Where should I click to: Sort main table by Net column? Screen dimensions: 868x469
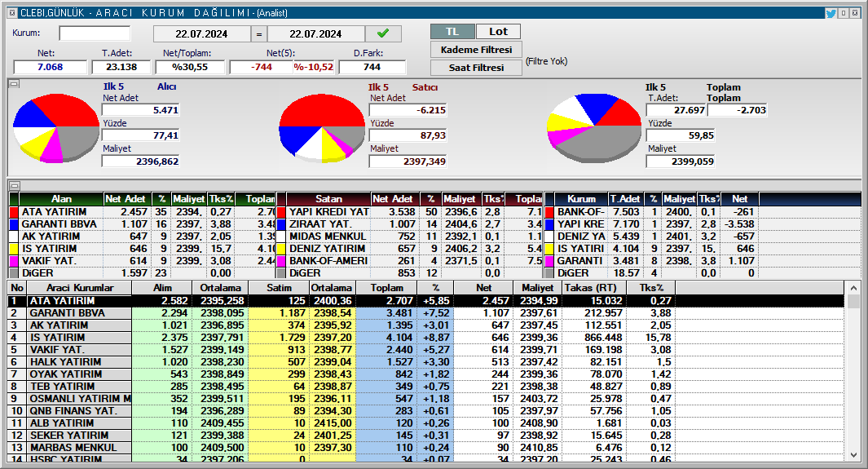pyautogui.click(x=484, y=288)
